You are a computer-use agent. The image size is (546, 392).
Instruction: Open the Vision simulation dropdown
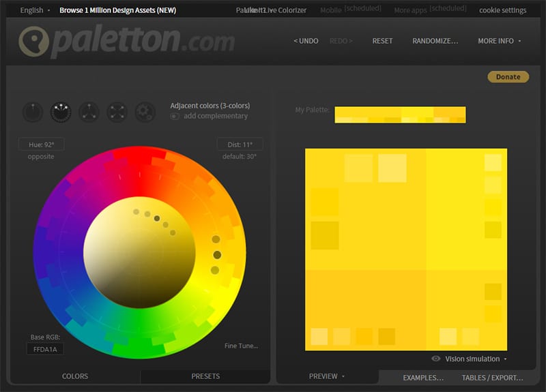coord(476,359)
